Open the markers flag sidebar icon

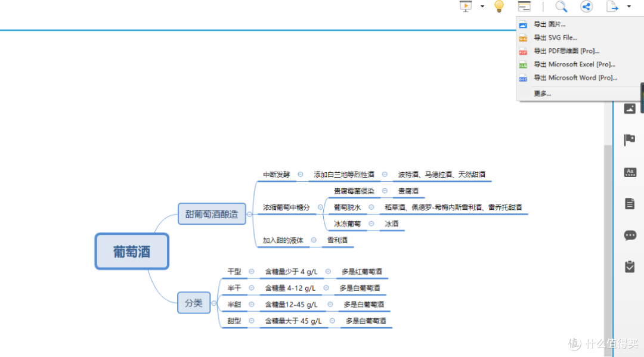[630, 139]
